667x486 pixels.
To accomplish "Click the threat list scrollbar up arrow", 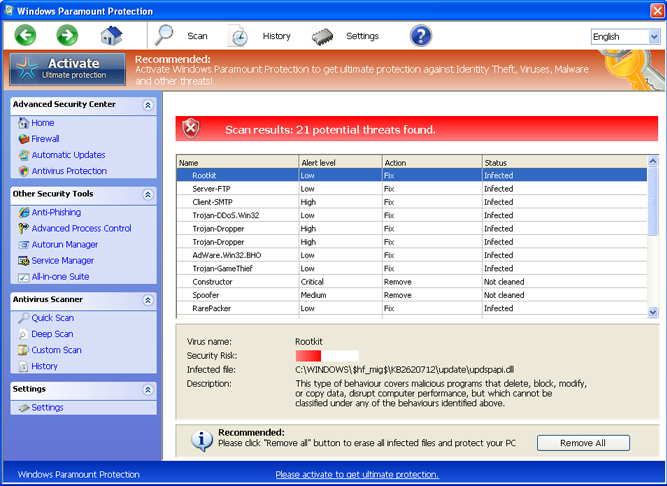I will click(x=653, y=161).
